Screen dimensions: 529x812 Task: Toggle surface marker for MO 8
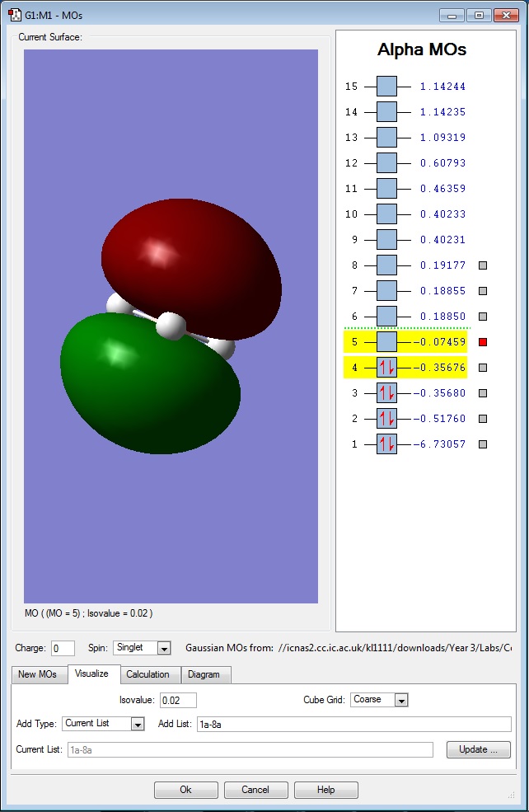point(483,265)
